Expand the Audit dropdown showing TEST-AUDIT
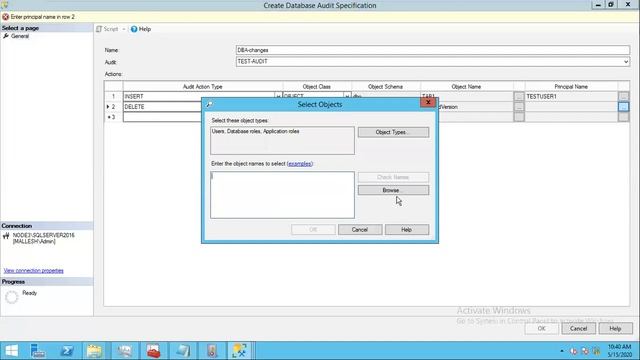 pos(626,62)
